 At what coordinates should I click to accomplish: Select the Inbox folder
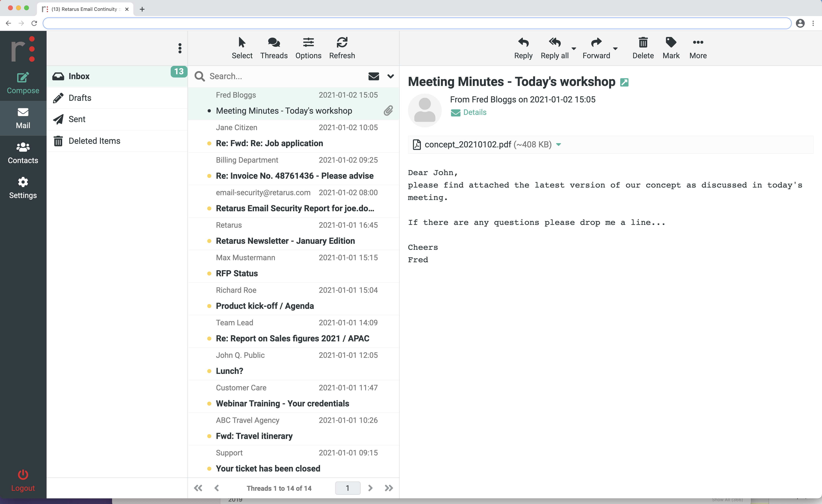click(x=117, y=76)
